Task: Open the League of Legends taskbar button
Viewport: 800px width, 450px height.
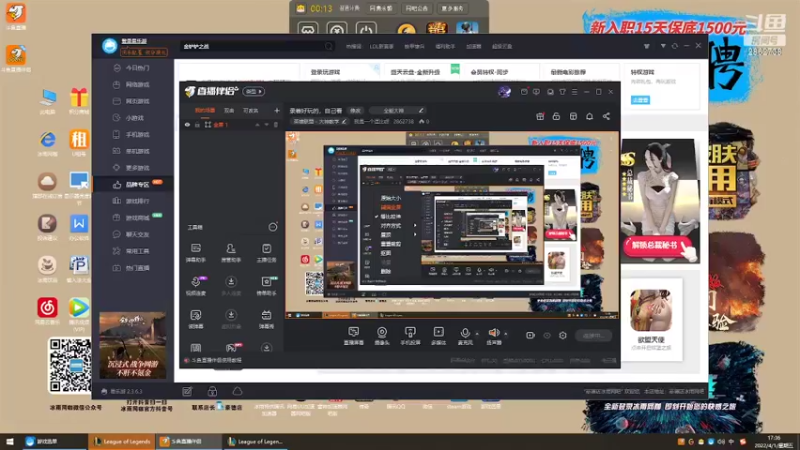Action: 123,441
